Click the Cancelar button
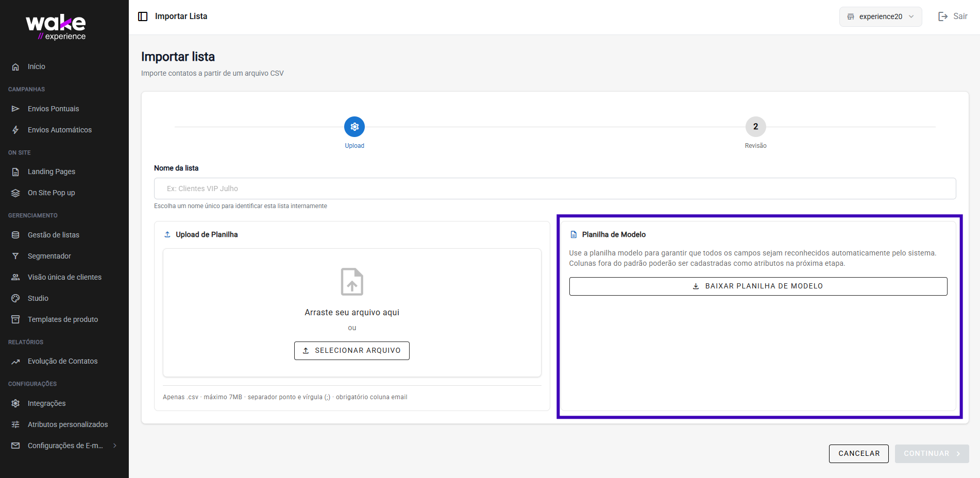This screenshot has width=980, height=478. [859, 454]
